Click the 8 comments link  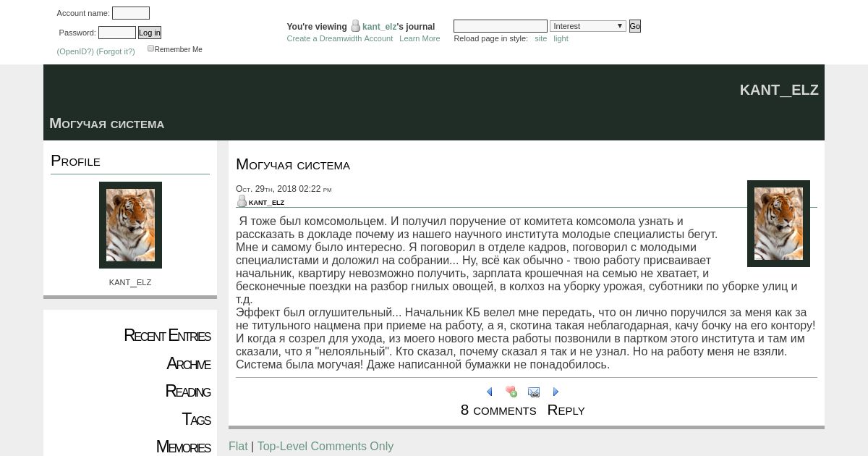click(498, 410)
